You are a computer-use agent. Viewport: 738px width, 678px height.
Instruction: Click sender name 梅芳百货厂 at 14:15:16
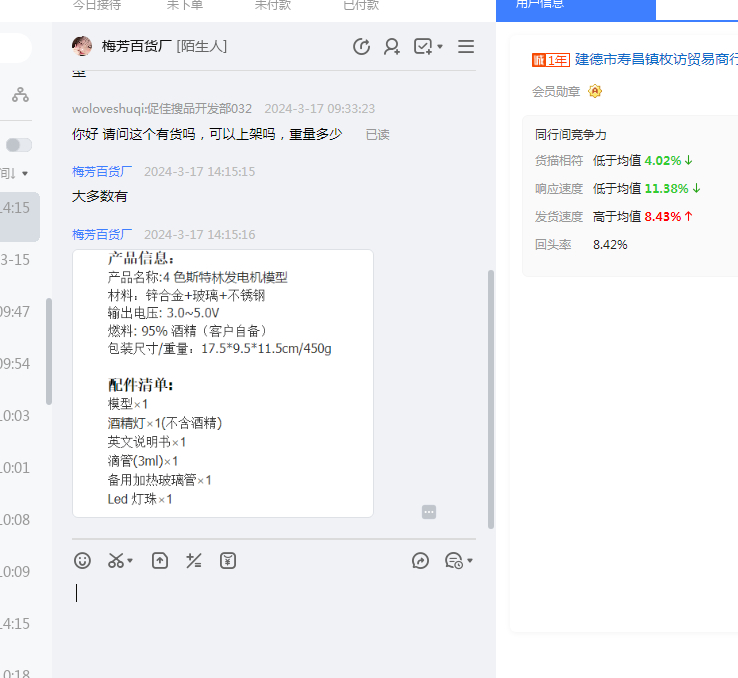pyautogui.click(x=102, y=234)
